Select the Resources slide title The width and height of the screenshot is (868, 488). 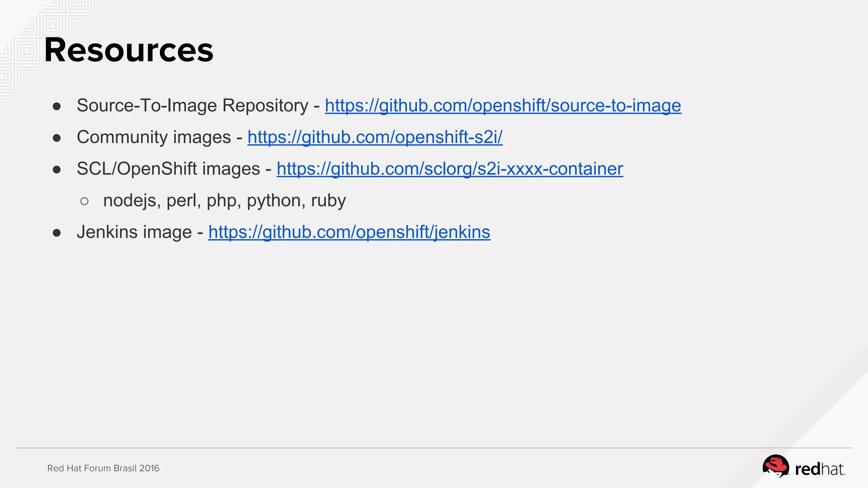(129, 50)
